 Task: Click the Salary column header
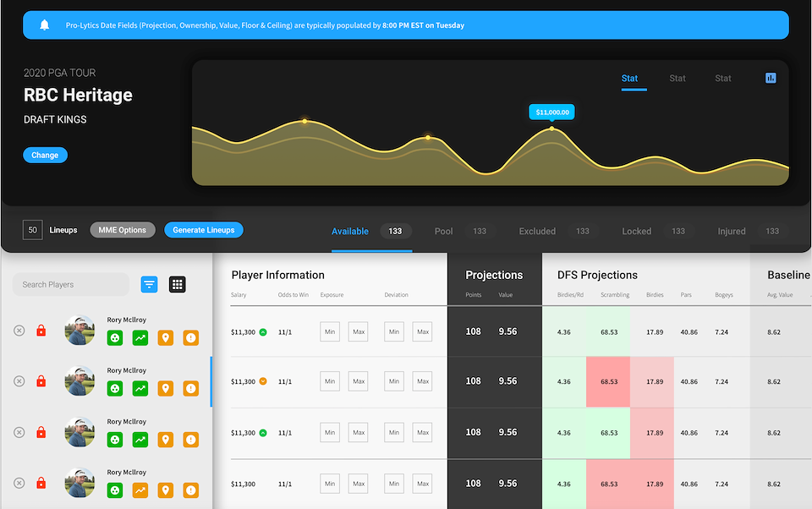239,294
